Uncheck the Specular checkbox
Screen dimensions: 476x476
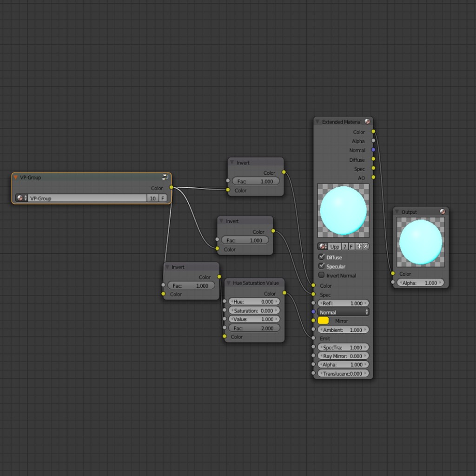(x=321, y=266)
